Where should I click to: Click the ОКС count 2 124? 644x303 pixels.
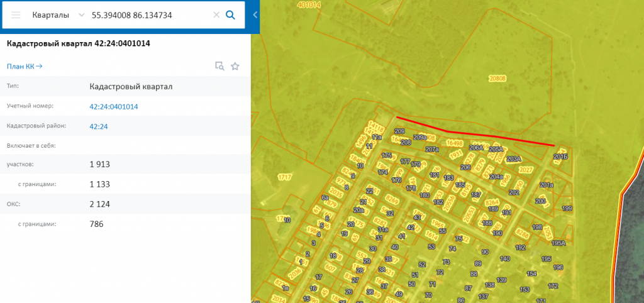pyautogui.click(x=100, y=204)
